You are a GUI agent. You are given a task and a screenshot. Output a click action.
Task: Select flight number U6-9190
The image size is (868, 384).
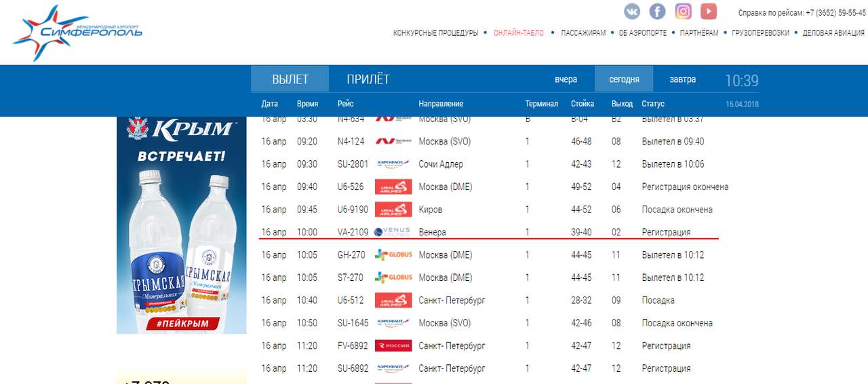[353, 210]
